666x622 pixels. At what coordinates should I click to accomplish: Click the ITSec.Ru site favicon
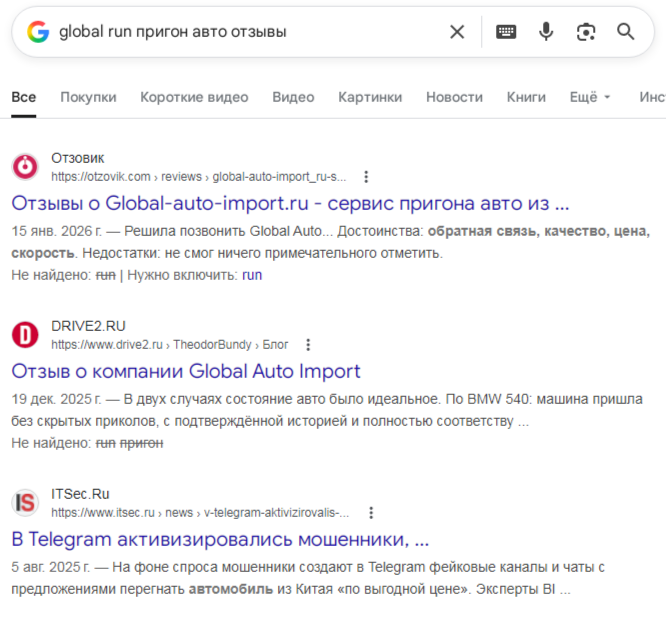pyautogui.click(x=25, y=503)
